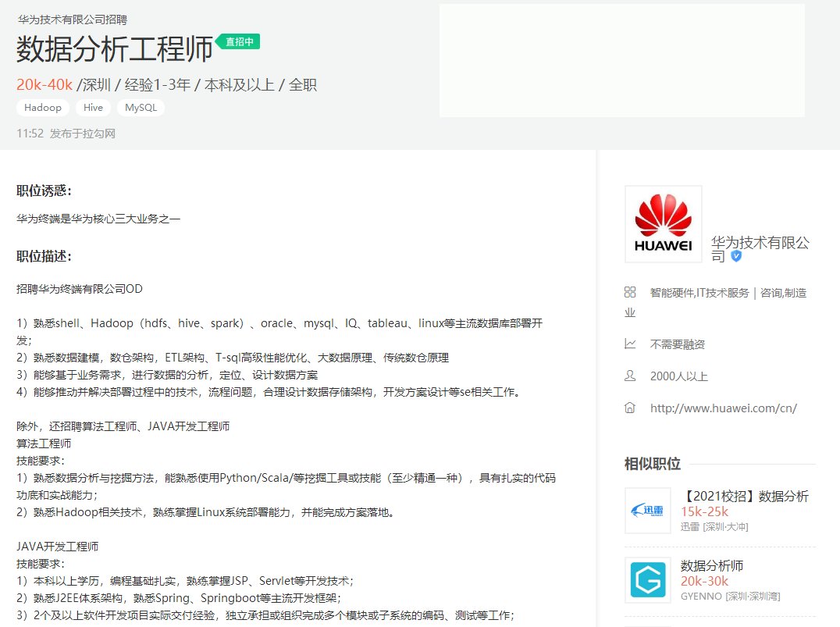
Task: Click the 直招中 badge
Action: point(238,41)
